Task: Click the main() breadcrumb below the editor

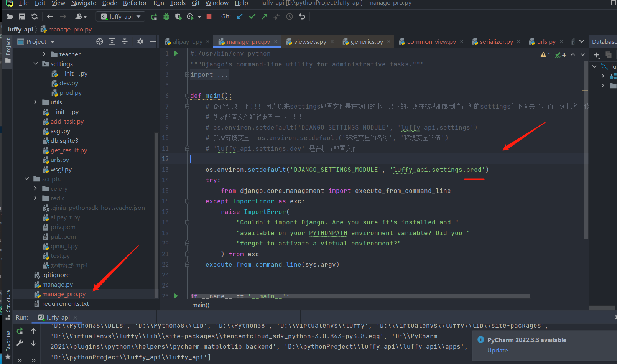Action: point(201,305)
